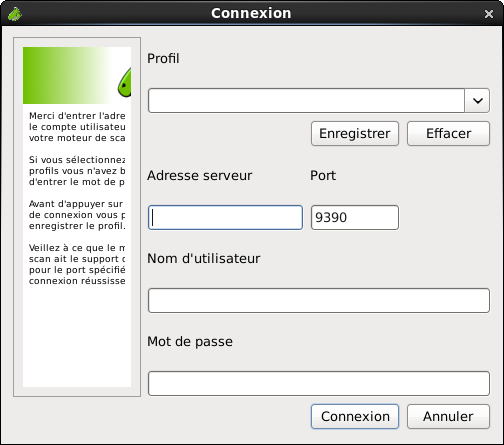Open the Profil dropdown arrow
Screen dimensions: 504x445
pyautogui.click(x=477, y=100)
